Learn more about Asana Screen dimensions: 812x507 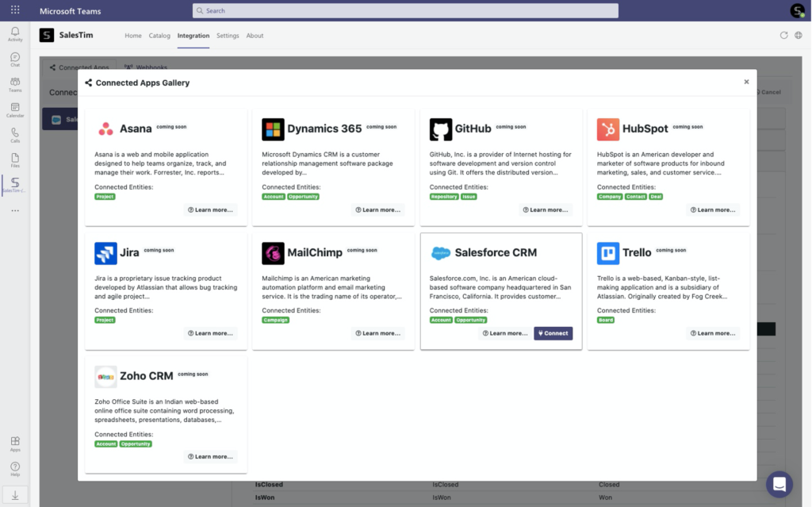(x=210, y=210)
